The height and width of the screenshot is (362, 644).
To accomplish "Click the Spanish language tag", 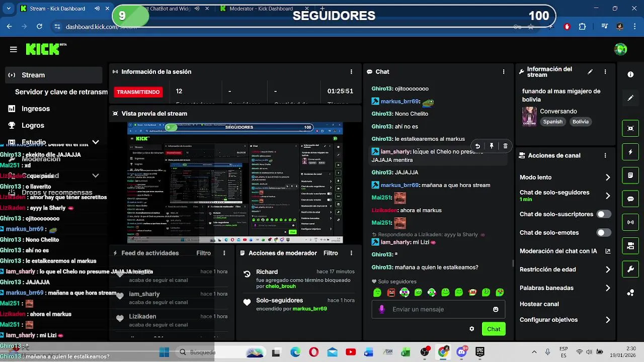I will [552, 122].
